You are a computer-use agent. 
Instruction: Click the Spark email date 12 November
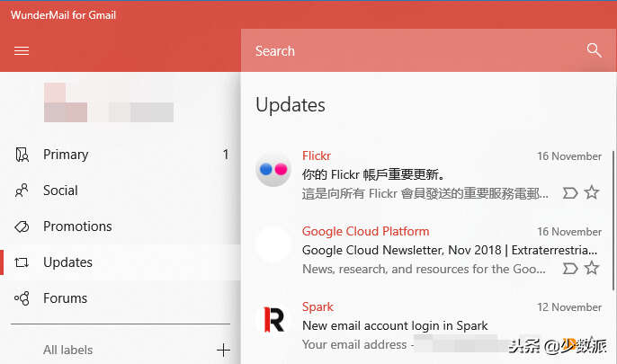pos(569,307)
